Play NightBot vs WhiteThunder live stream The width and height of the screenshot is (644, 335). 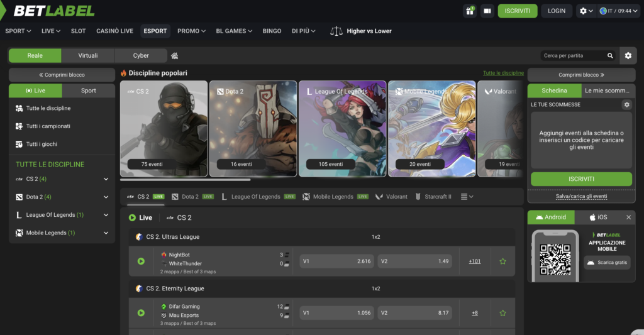point(141,261)
